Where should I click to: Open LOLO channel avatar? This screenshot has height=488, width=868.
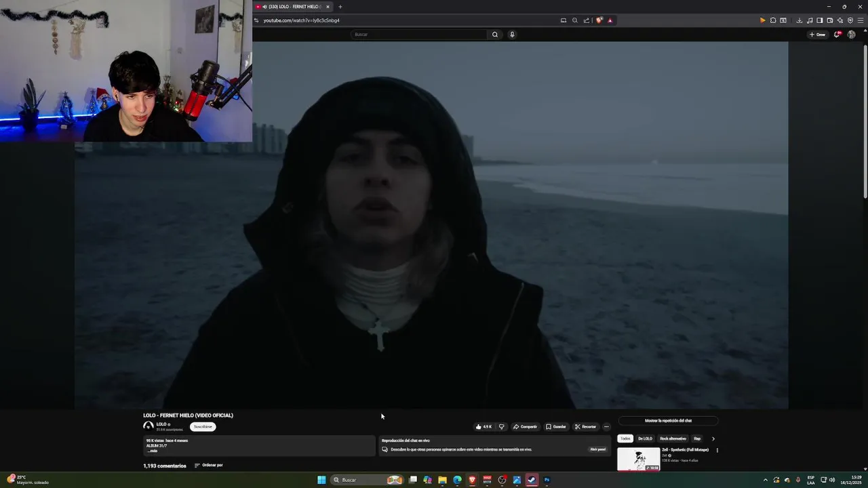pos(148,426)
